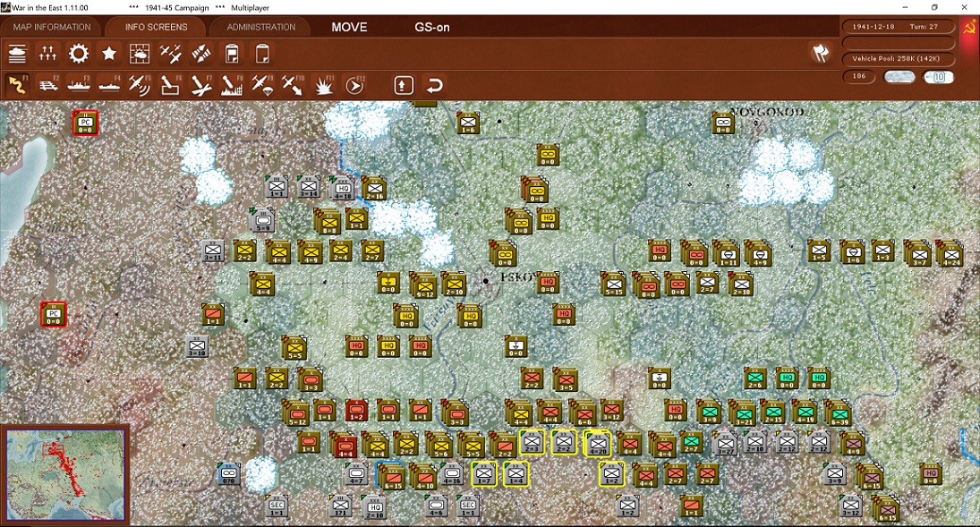This screenshot has width=980, height=527.
Task: Select F6 bomb unit mode icon
Action: 170,85
